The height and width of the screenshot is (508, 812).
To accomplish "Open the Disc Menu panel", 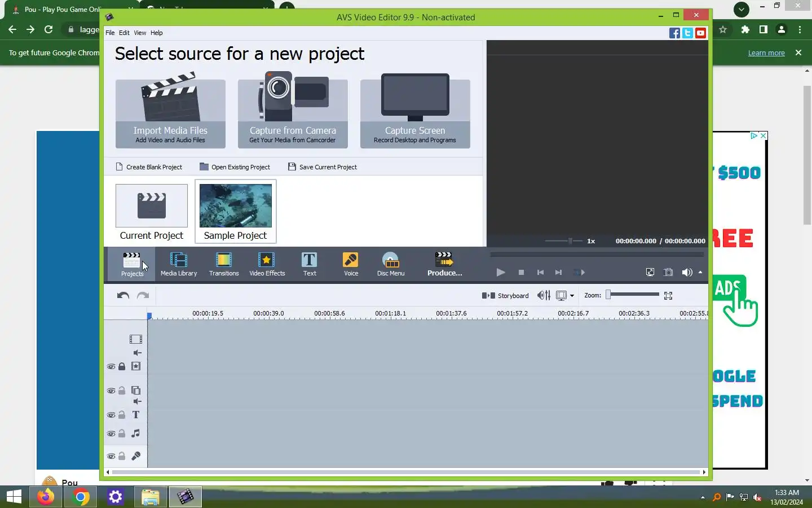I will [x=391, y=264].
